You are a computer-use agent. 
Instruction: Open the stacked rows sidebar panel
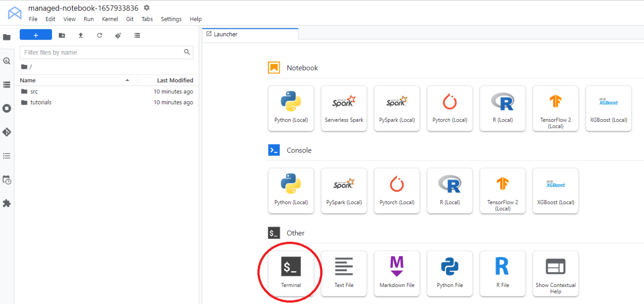(x=6, y=85)
